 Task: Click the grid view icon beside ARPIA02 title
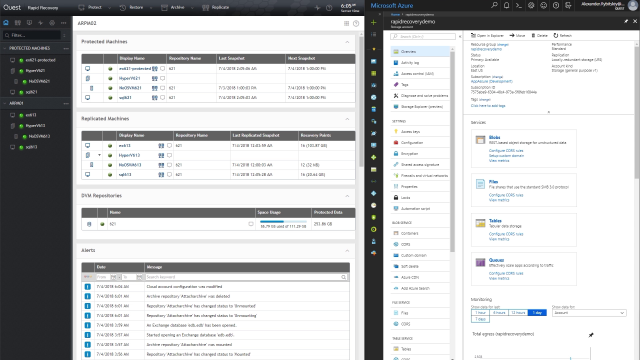click(347, 24)
